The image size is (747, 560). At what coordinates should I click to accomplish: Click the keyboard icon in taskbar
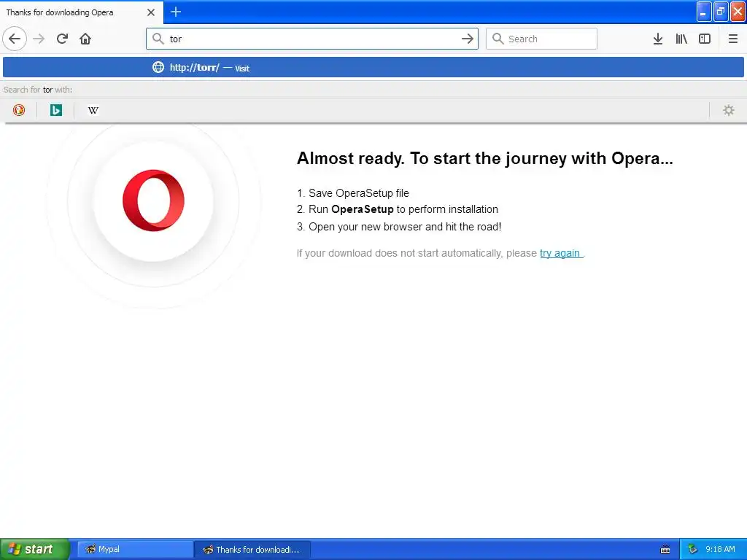(665, 550)
